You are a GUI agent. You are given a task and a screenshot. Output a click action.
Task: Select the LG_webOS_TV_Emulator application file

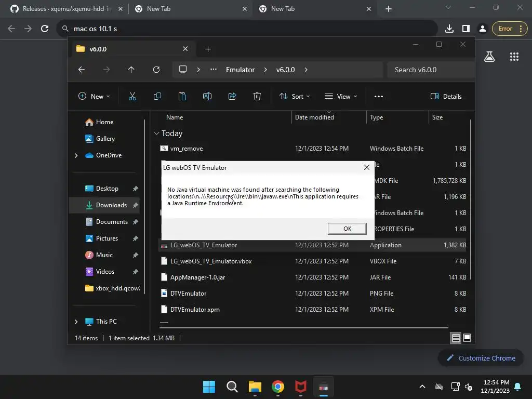[312, 245]
